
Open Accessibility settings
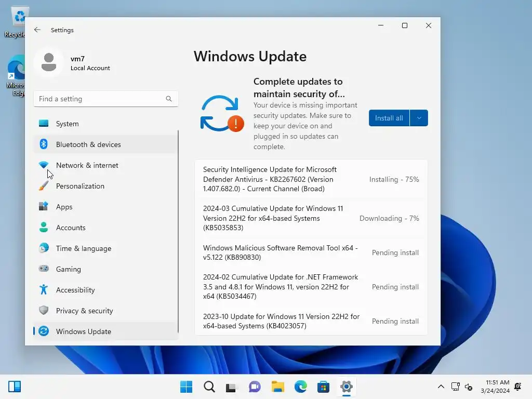[x=105, y=290]
